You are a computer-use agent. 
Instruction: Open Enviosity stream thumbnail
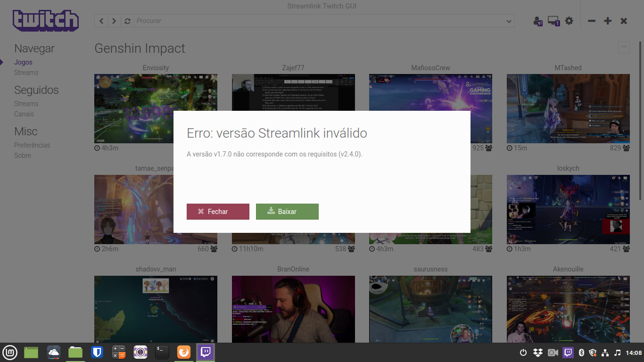click(x=156, y=108)
